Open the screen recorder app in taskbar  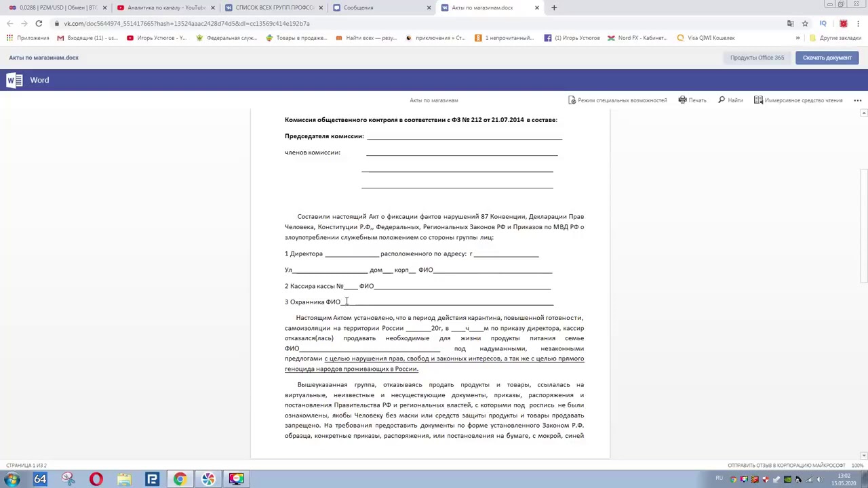(236, 479)
